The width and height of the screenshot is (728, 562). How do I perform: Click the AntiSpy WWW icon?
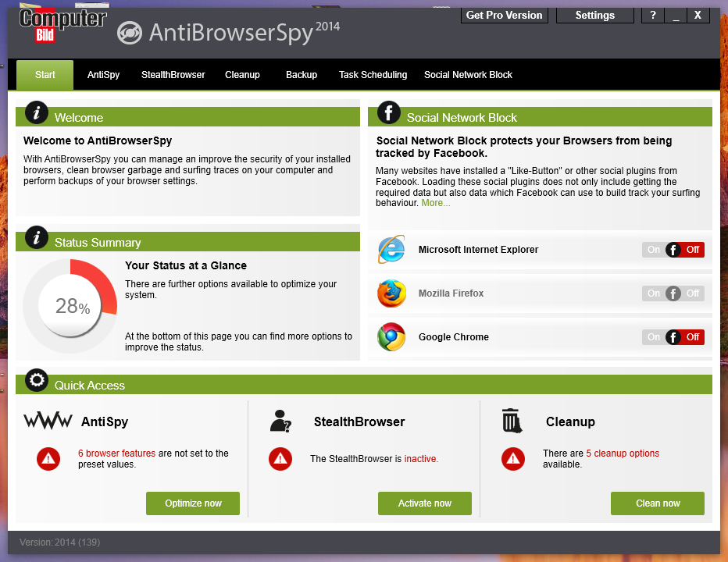point(48,421)
